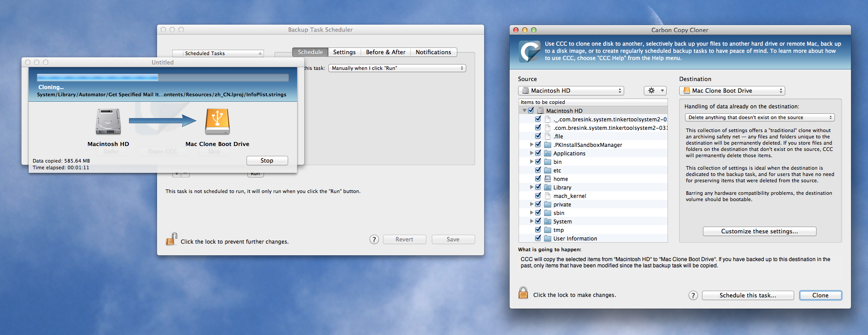868x335 pixels.
Task: Switch to the Settings tab
Action: click(345, 52)
